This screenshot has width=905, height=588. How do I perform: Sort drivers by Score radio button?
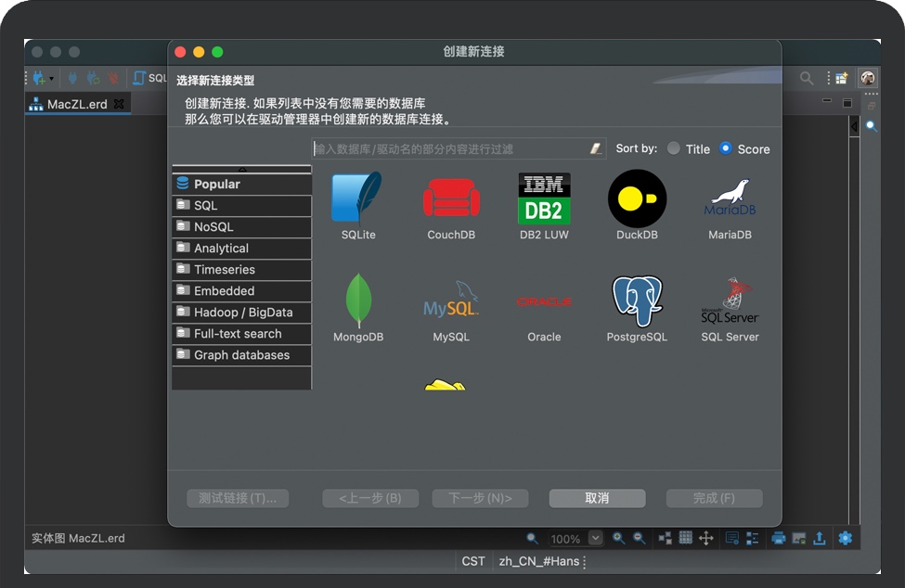(726, 148)
